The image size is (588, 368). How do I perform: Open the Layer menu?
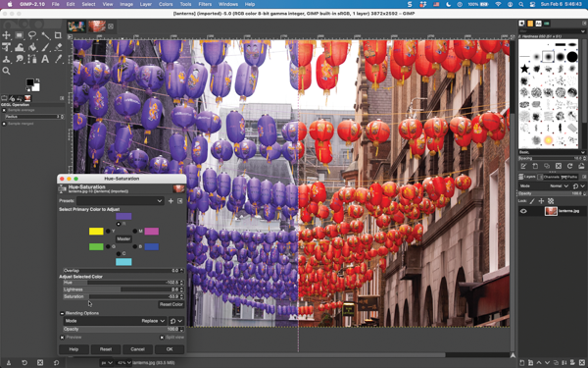tap(145, 4)
